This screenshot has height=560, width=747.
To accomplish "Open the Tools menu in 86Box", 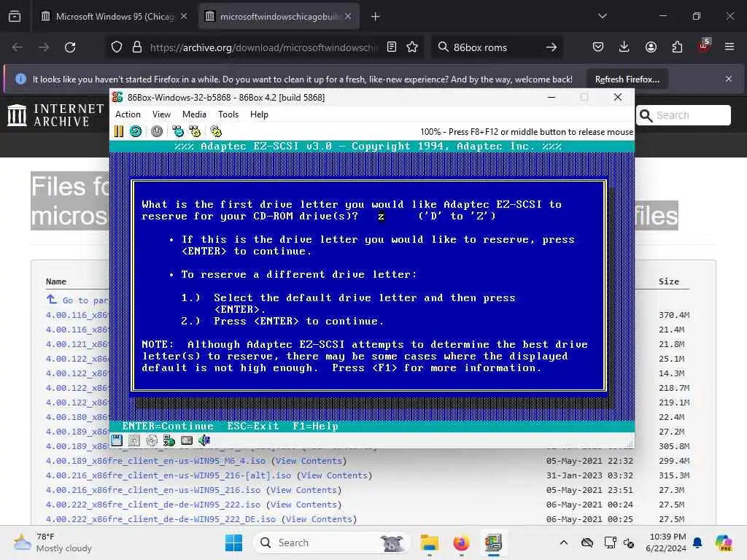I will (228, 114).
